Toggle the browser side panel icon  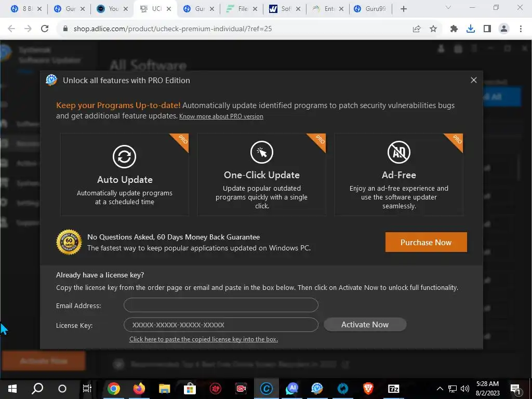[x=487, y=29]
